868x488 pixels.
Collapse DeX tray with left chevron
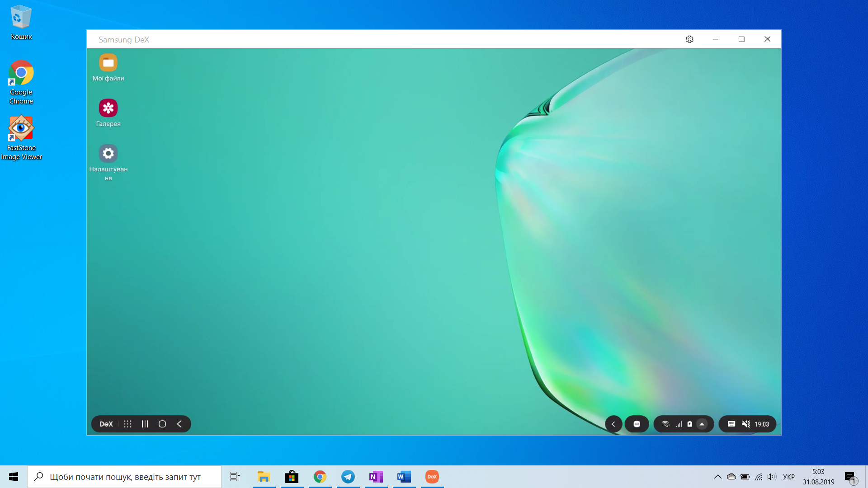613,424
